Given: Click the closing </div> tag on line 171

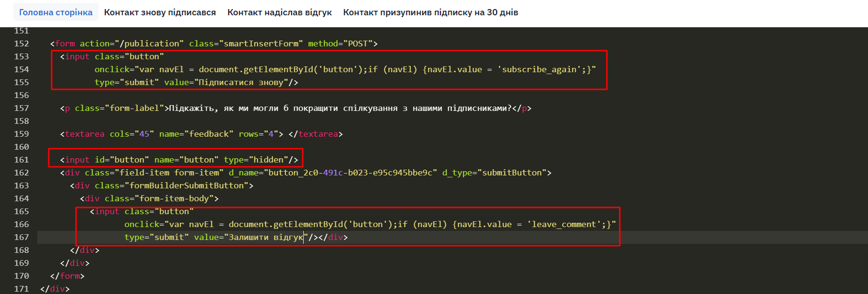Looking at the screenshot, I should coord(55,289).
